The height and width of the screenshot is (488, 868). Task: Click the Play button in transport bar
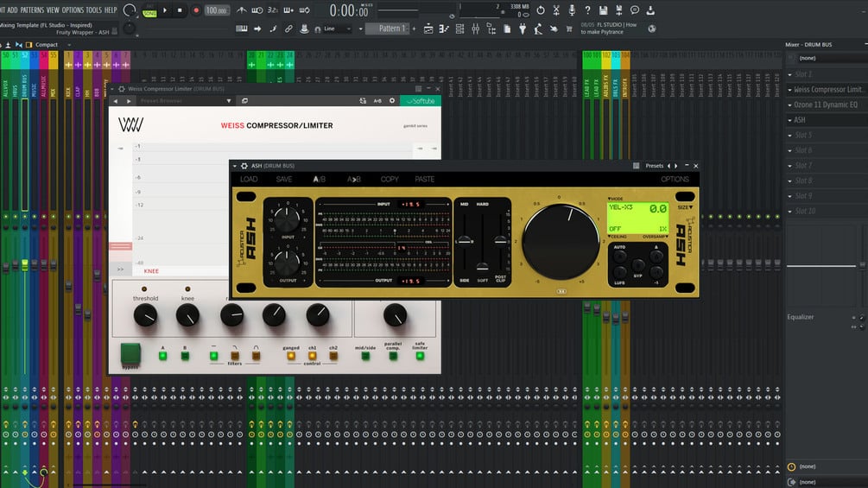[x=165, y=10]
